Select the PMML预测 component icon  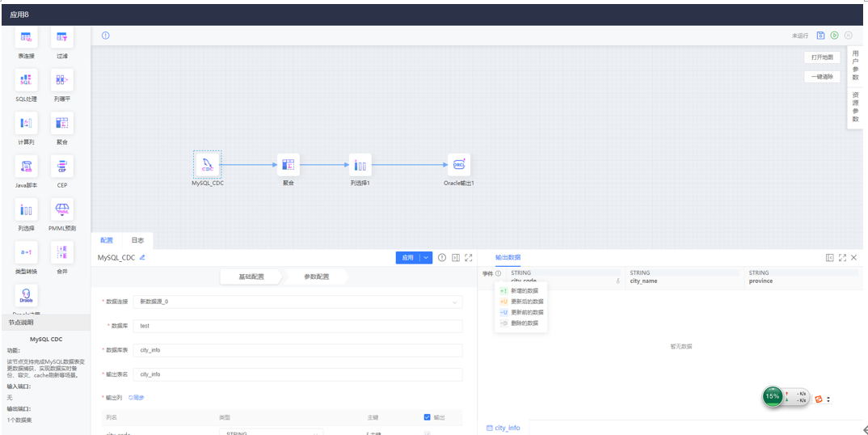[62, 209]
